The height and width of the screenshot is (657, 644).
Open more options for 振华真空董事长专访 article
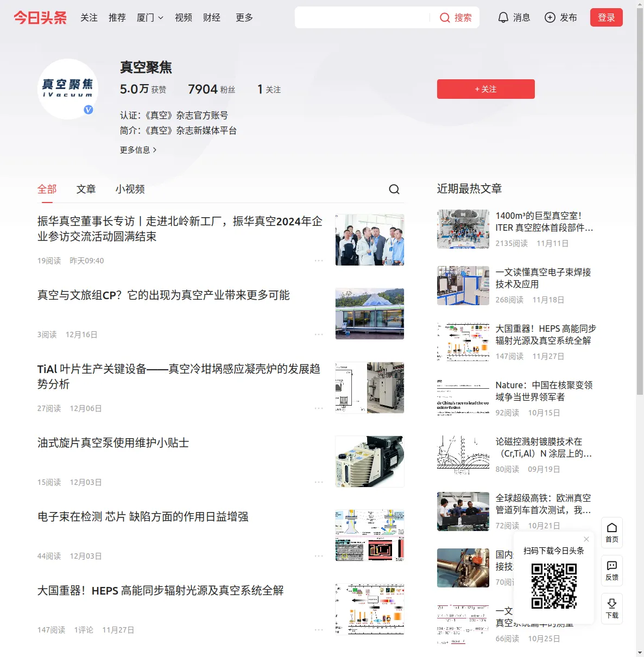[x=319, y=261]
